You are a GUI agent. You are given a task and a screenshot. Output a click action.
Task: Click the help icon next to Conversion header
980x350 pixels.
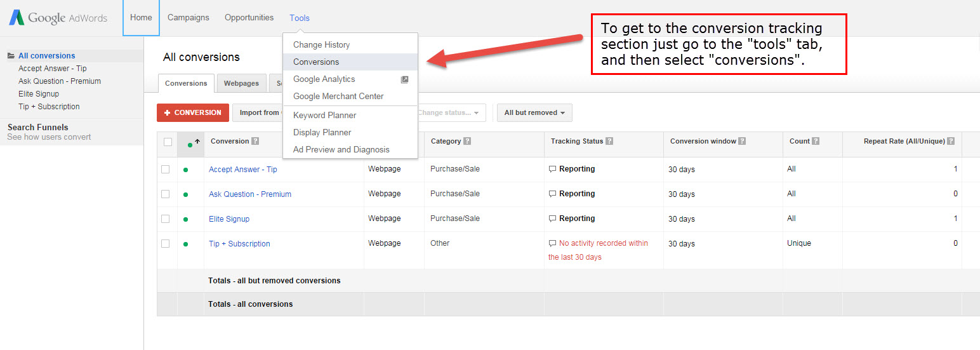255,141
